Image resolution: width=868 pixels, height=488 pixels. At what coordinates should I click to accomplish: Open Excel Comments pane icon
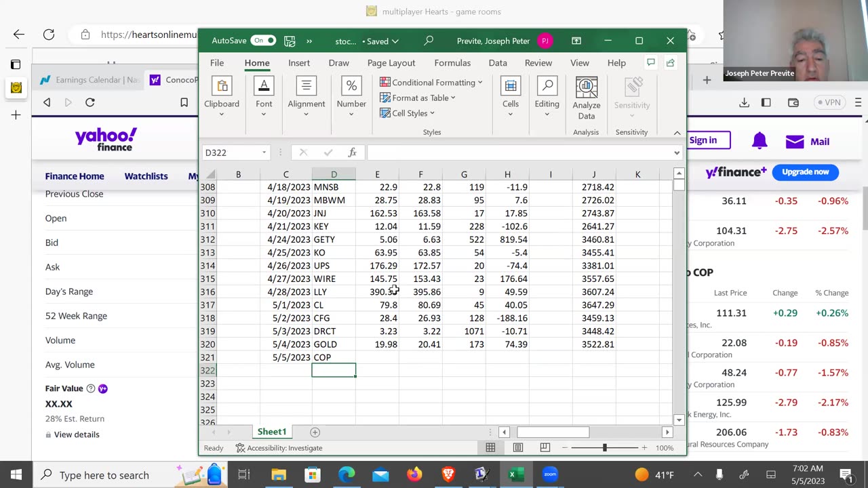pos(651,62)
